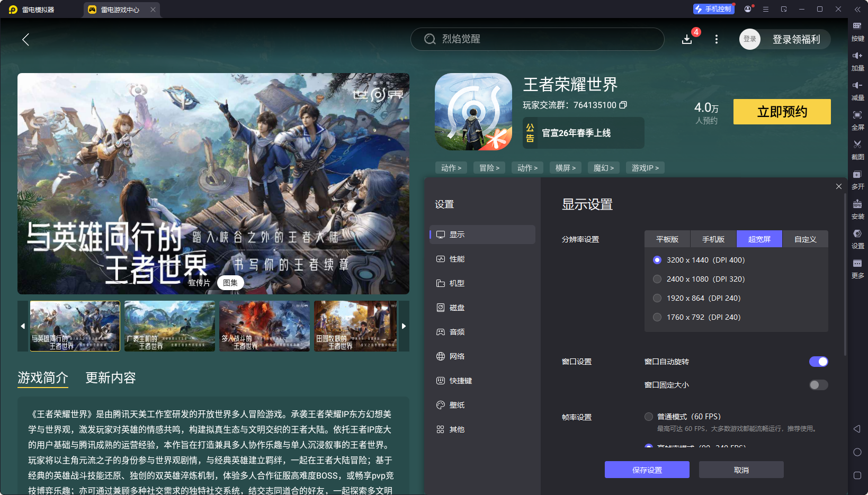This screenshot has height=495, width=868.
Task: Open the three-dot more options menu
Action: tap(717, 39)
